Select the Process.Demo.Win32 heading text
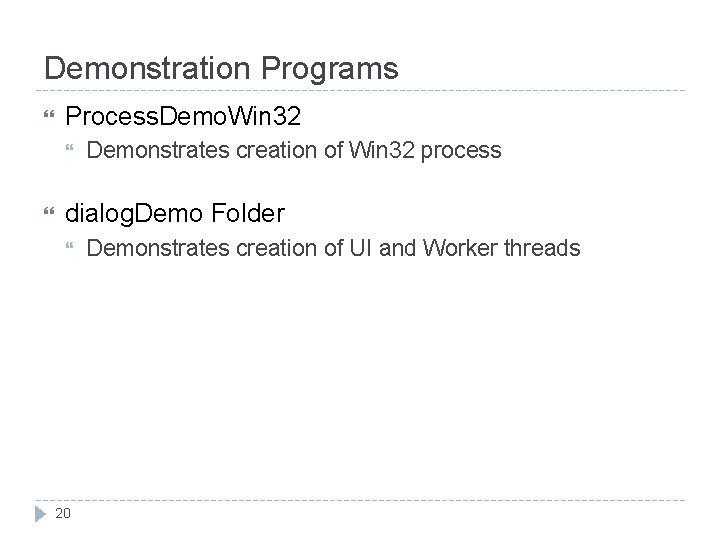The width and height of the screenshot is (720, 540). pyautogui.click(x=182, y=117)
